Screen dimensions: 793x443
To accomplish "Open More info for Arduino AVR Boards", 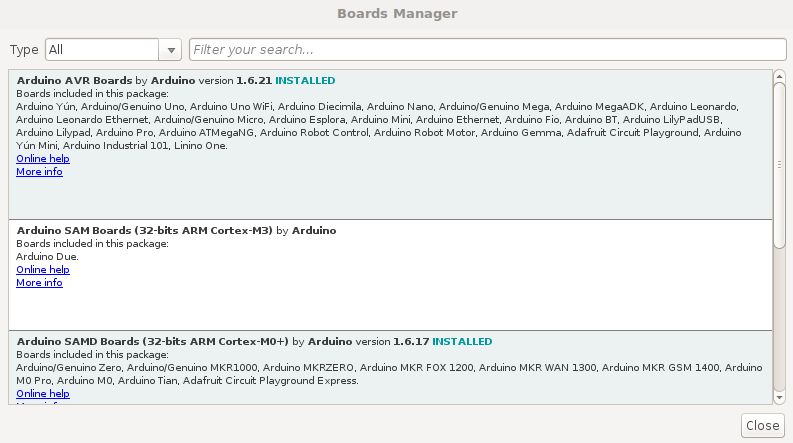I will pos(39,172).
